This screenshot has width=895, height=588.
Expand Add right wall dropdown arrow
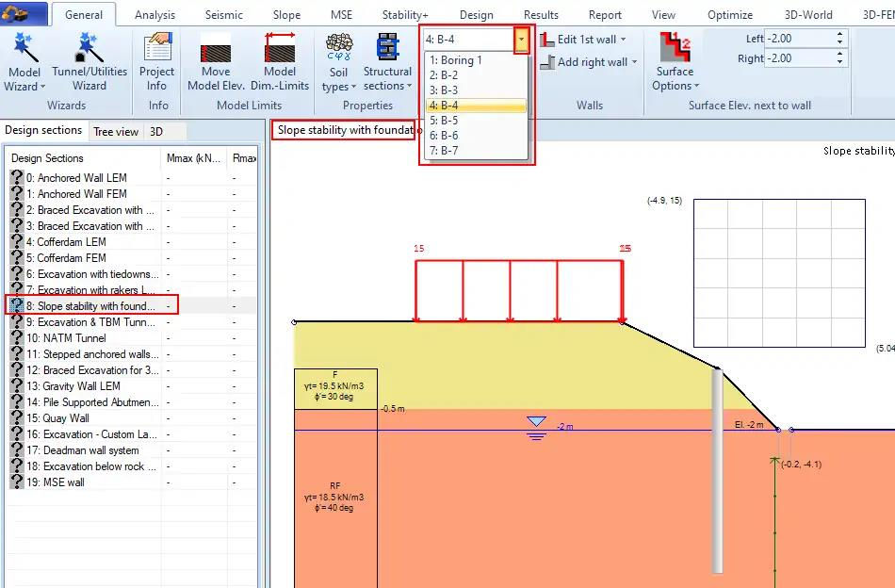634,61
